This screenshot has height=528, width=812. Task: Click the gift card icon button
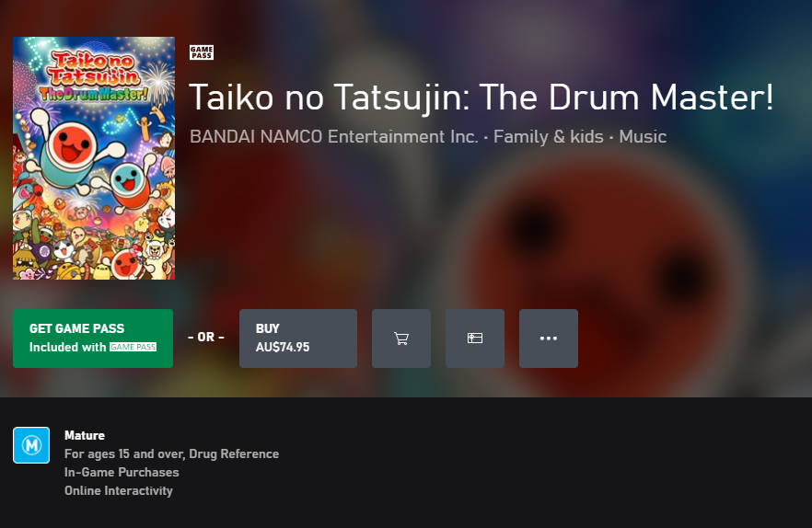click(x=475, y=339)
